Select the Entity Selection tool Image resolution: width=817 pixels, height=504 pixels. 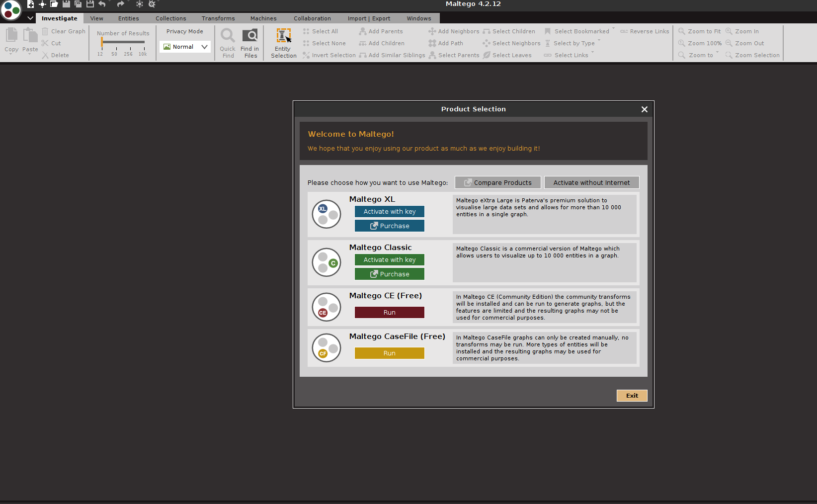[283, 43]
